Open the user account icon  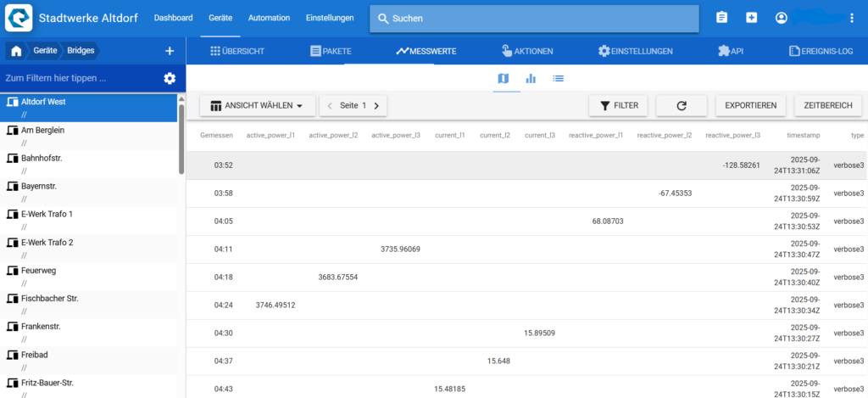(781, 18)
